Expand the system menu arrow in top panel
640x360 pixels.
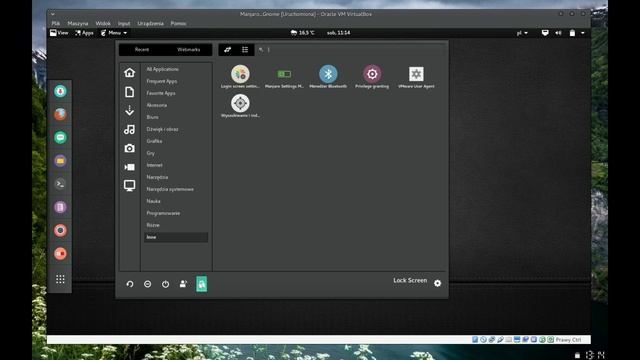pyautogui.click(x=583, y=33)
